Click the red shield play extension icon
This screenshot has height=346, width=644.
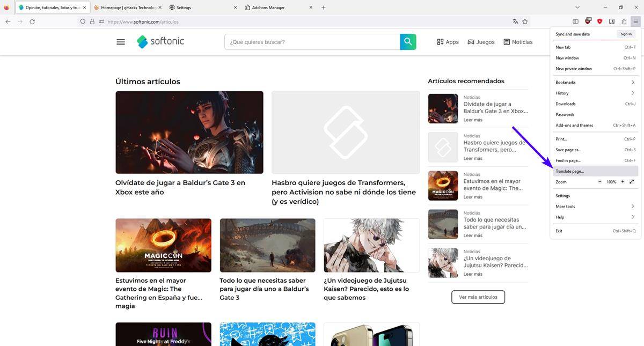point(599,21)
